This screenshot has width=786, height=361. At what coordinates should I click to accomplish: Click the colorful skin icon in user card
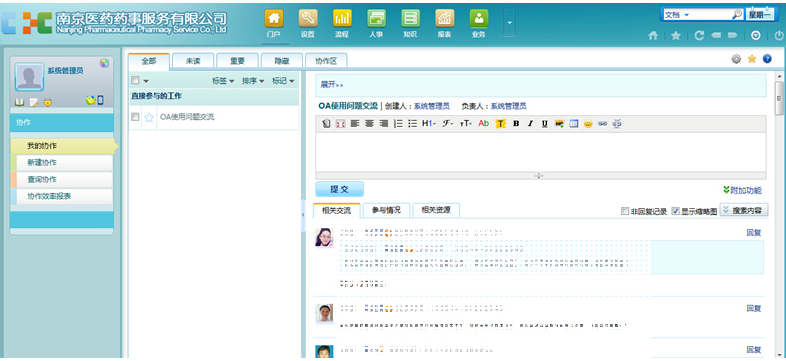pos(104,63)
